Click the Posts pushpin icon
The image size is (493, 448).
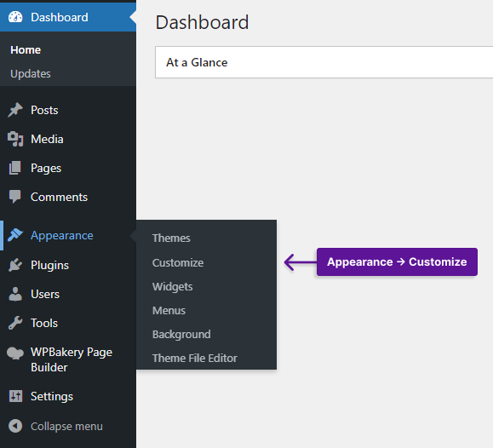point(15,110)
